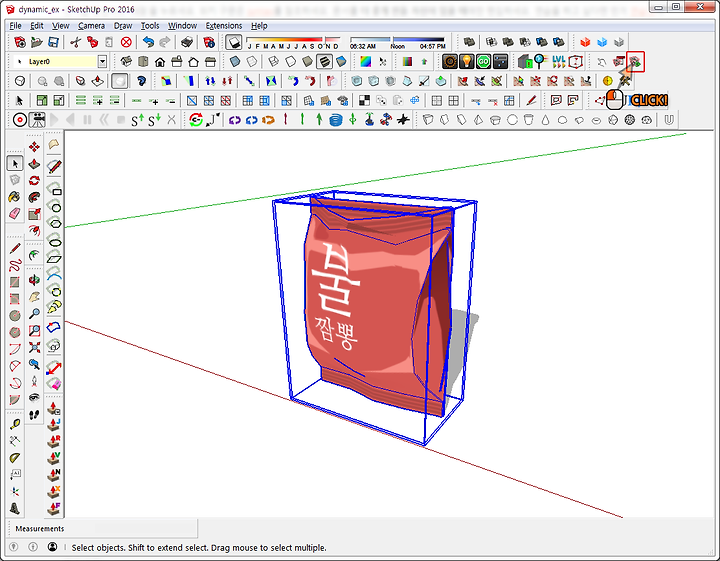720x561 pixels.
Task: Select the Walk footprints tool
Action: click(x=34, y=415)
